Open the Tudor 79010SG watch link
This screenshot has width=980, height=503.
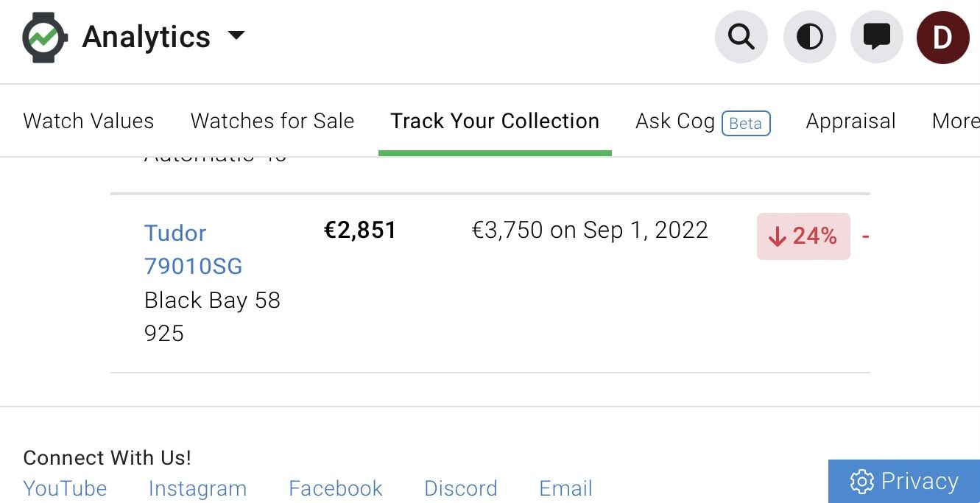[193, 249]
